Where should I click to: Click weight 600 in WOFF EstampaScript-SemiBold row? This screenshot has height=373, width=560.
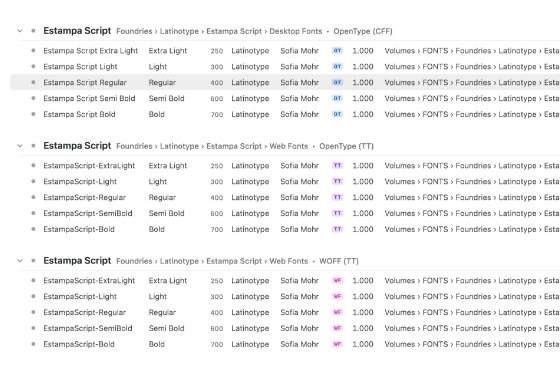[217, 328]
